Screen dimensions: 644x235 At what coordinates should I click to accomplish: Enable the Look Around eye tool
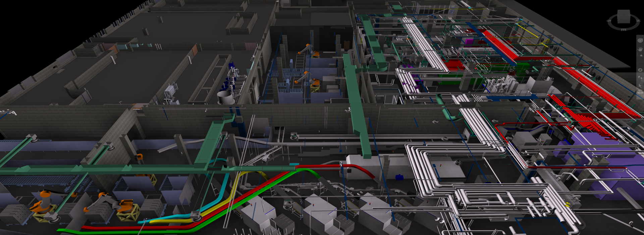[x=640, y=70]
